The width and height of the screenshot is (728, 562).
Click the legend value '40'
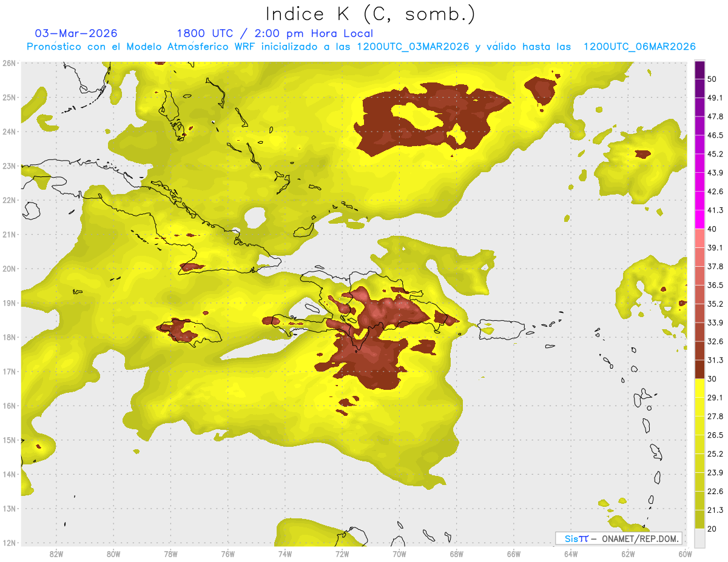tap(712, 229)
